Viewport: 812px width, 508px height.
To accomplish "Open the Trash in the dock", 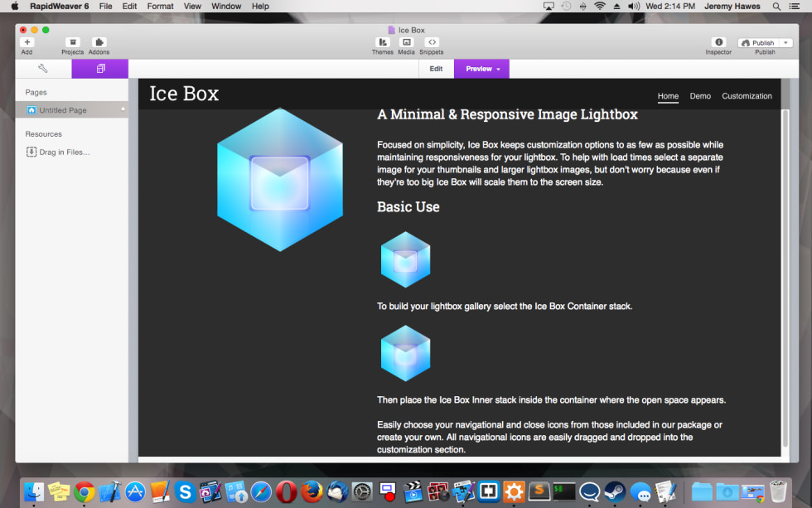I will pos(778,492).
